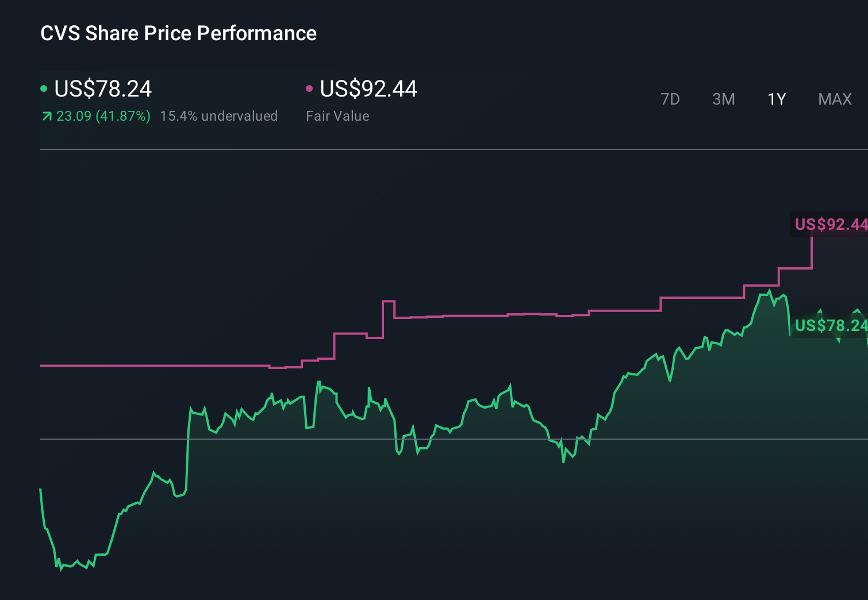Click the green up-arrow trend icon
This screenshot has width=868, height=600.
click(x=47, y=117)
